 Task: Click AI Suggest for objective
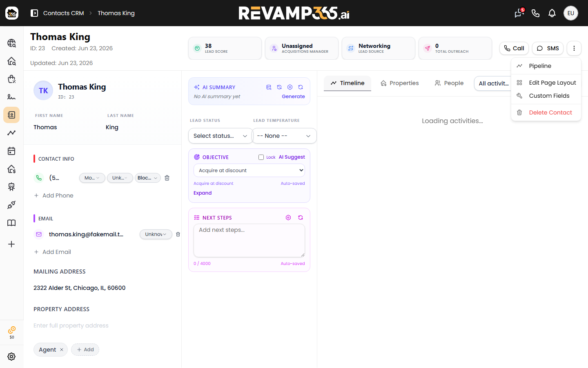pos(292,157)
